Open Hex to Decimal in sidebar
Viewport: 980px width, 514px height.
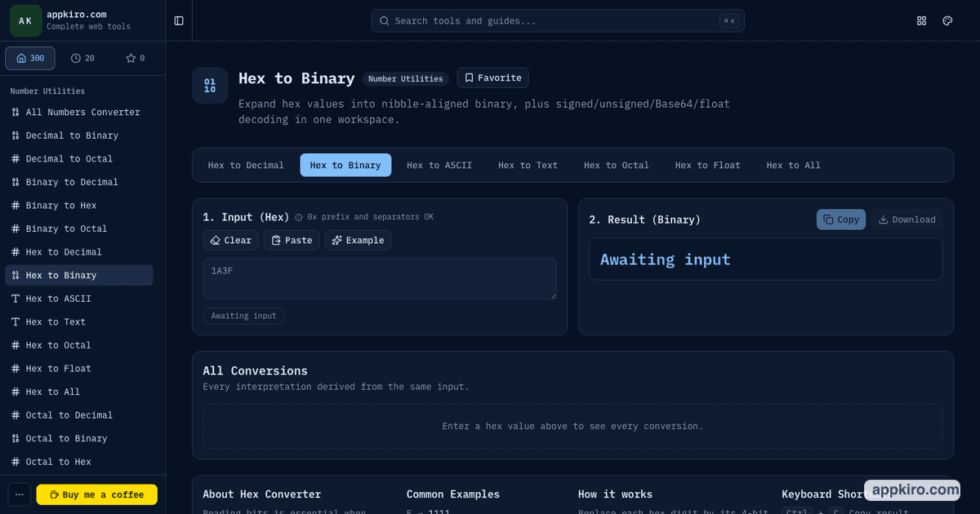[x=79, y=251]
